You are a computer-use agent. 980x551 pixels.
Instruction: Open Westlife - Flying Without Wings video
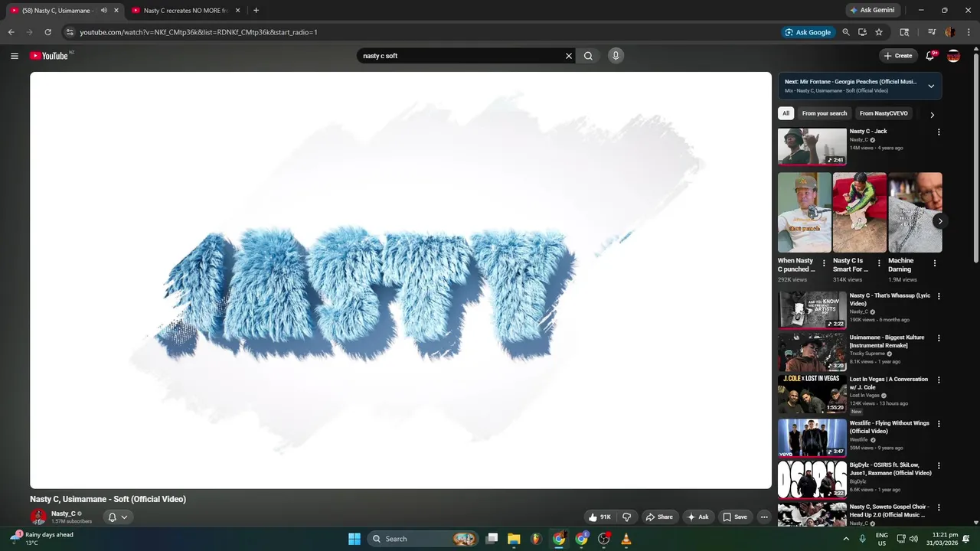(x=890, y=427)
